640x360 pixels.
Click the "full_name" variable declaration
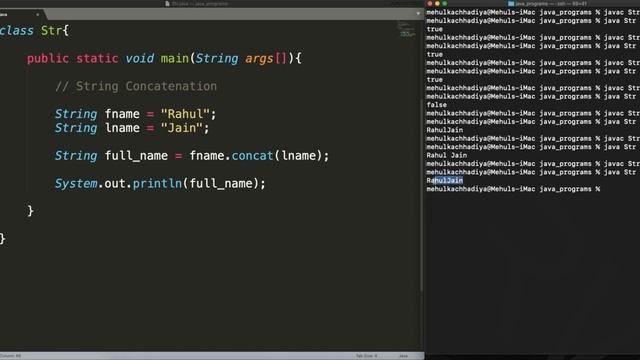pos(136,156)
